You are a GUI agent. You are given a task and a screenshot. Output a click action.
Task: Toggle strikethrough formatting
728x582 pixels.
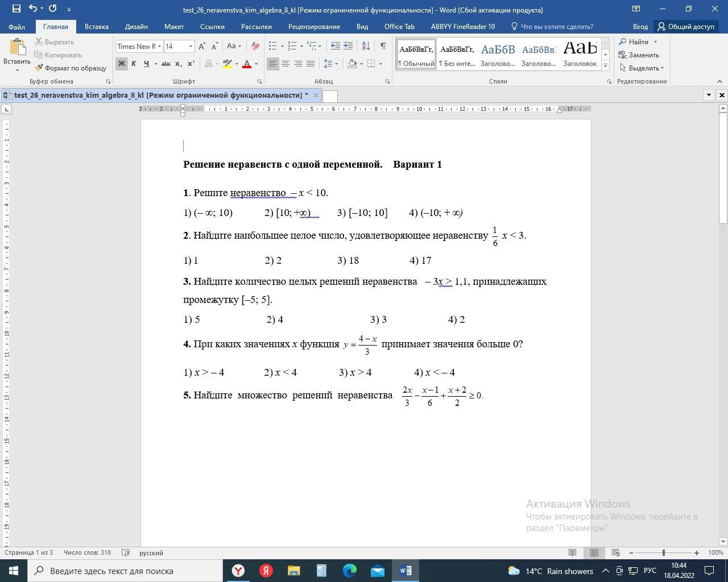coord(166,64)
